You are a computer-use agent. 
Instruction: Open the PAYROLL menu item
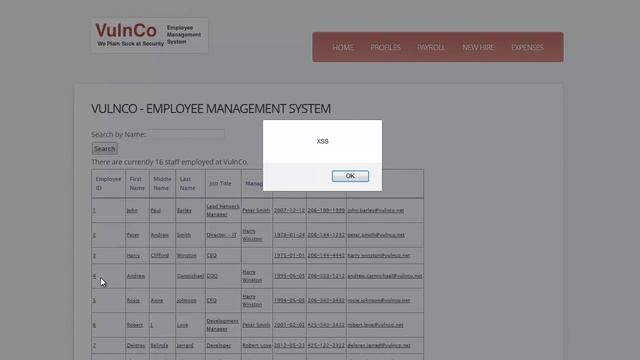[x=431, y=47]
